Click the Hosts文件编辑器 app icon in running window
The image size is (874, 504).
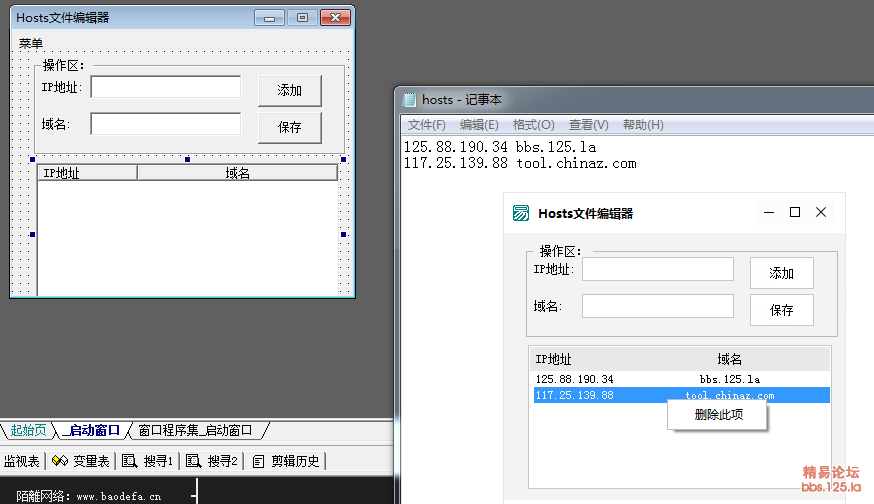click(x=520, y=213)
